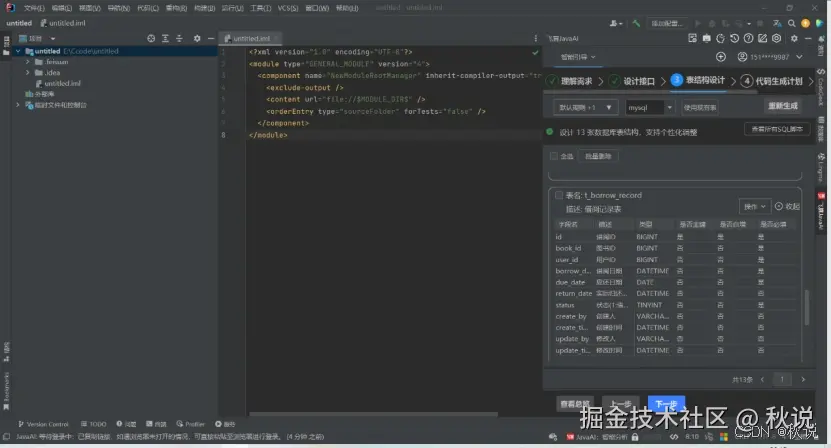
Task: Click first JavaAI panel toolbar icon
Action: point(692,38)
